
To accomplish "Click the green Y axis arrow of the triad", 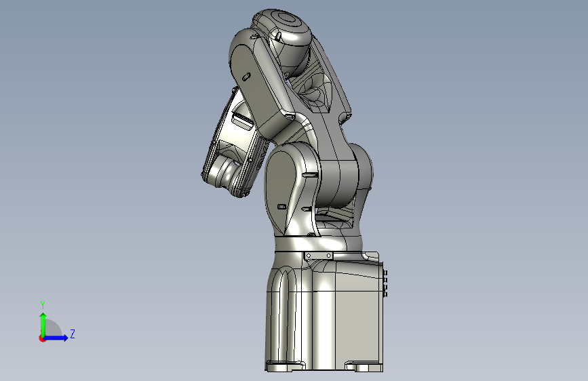I will pos(43,324).
